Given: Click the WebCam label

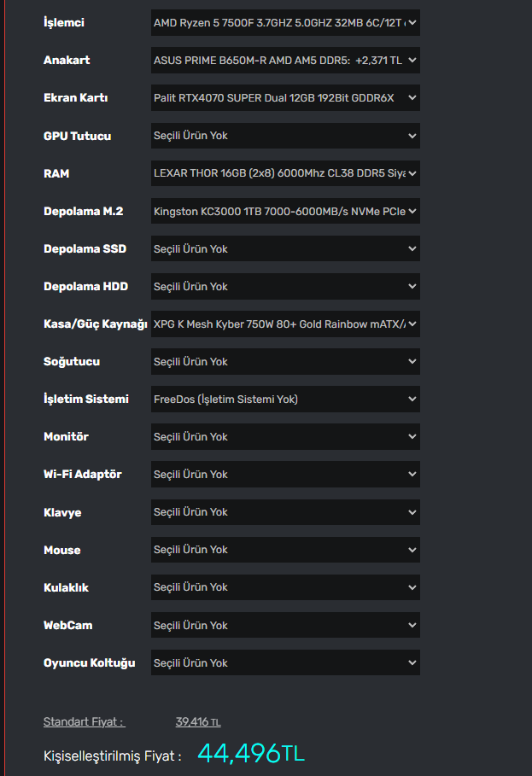Looking at the screenshot, I should pos(68,626).
